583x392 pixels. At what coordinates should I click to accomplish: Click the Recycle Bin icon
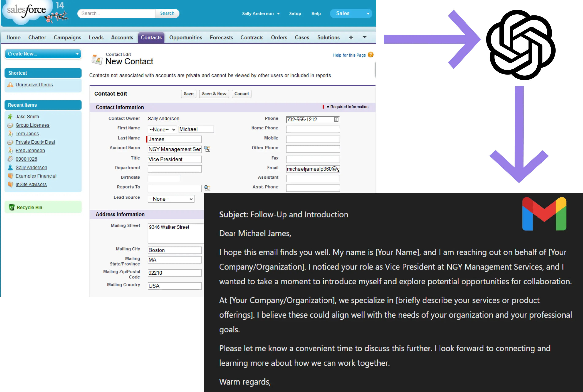coord(11,207)
